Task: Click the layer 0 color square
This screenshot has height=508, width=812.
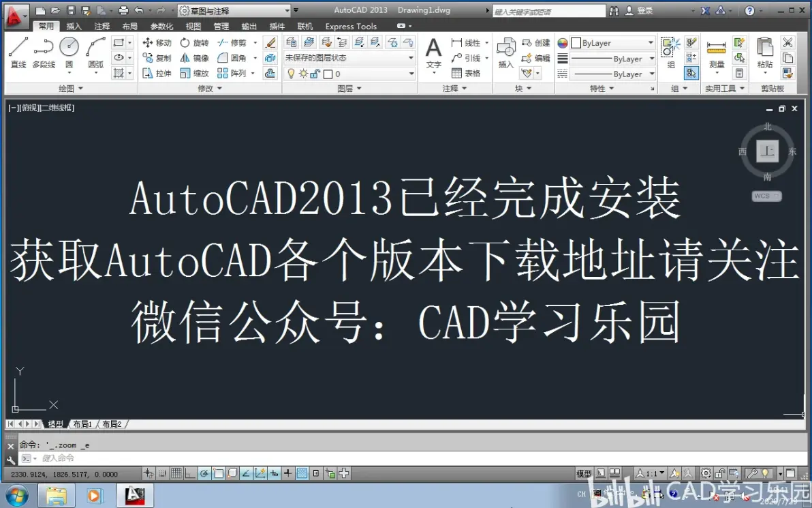Action: (x=328, y=74)
